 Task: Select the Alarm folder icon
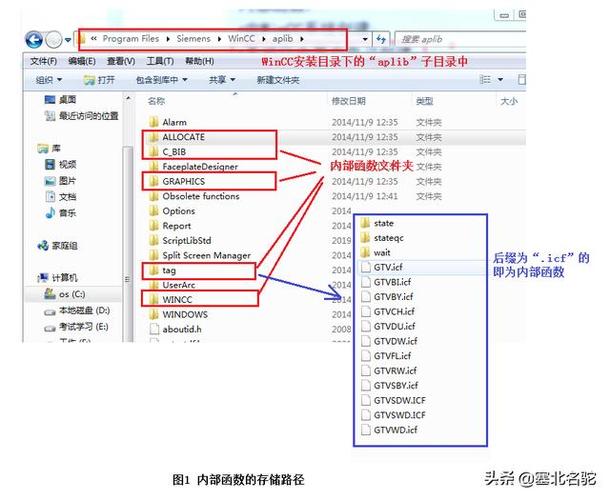click(x=154, y=122)
